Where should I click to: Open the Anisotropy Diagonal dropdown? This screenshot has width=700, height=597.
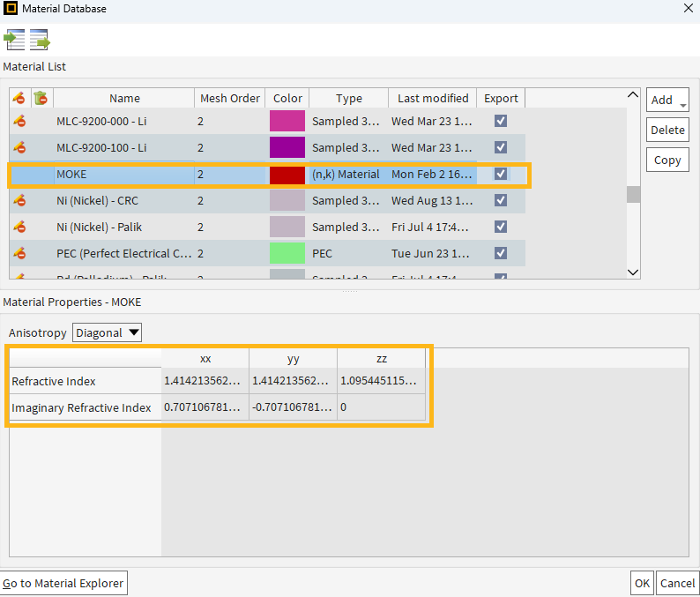coord(108,332)
